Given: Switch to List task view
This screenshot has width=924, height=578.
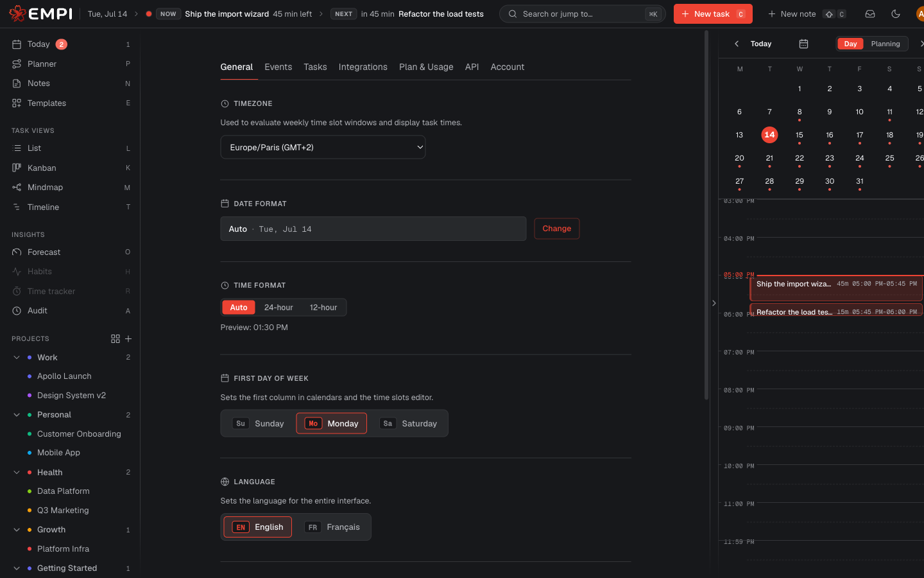Looking at the screenshot, I should [71, 148].
